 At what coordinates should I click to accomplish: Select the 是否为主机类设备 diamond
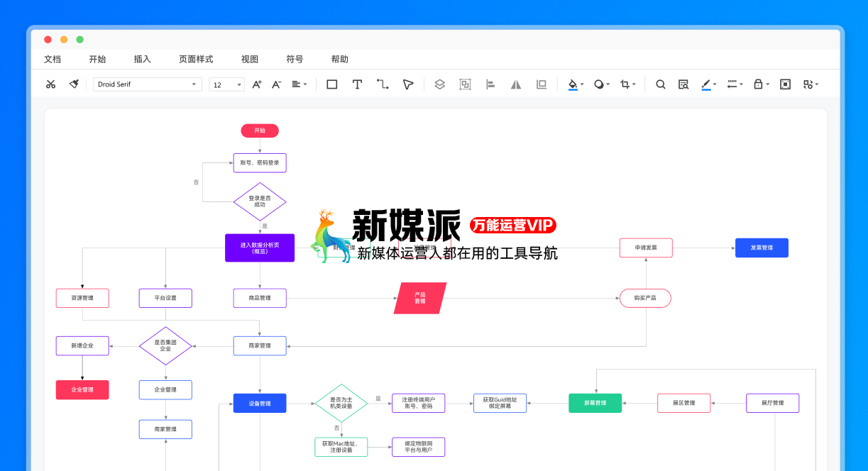coord(341,403)
